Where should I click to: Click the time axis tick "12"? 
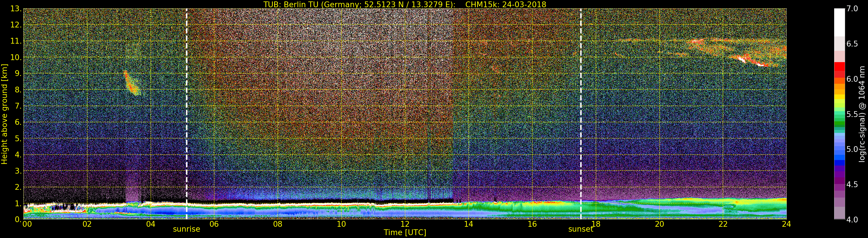pyautogui.click(x=405, y=224)
